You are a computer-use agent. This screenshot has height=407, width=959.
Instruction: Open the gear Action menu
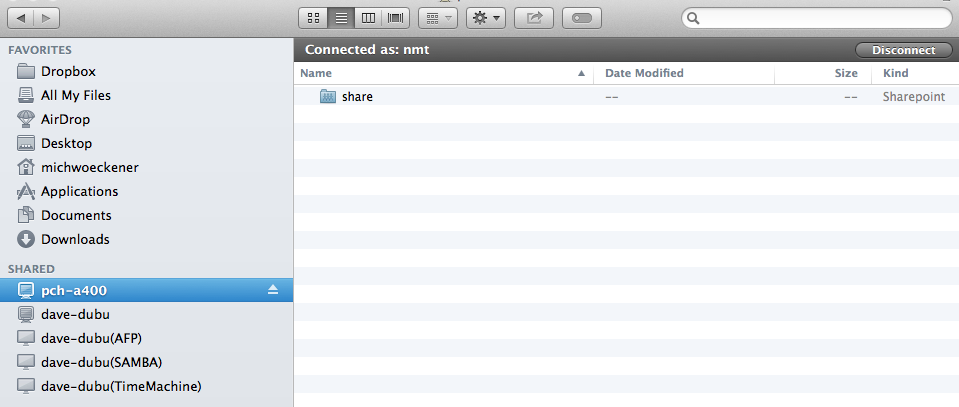(x=486, y=18)
